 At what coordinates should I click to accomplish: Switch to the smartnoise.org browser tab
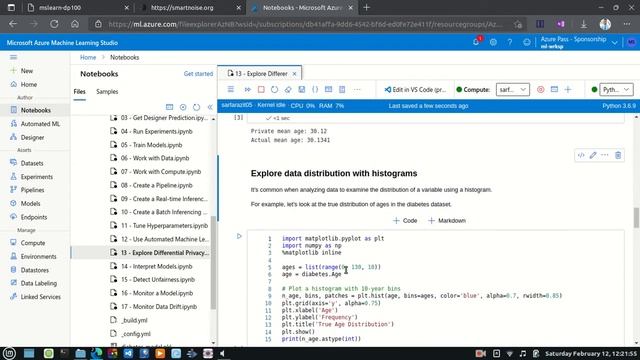point(190,7)
